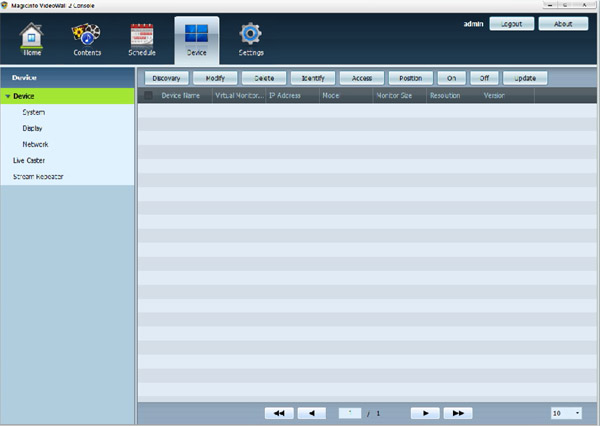
Task: Click the page number input field
Action: (349, 412)
